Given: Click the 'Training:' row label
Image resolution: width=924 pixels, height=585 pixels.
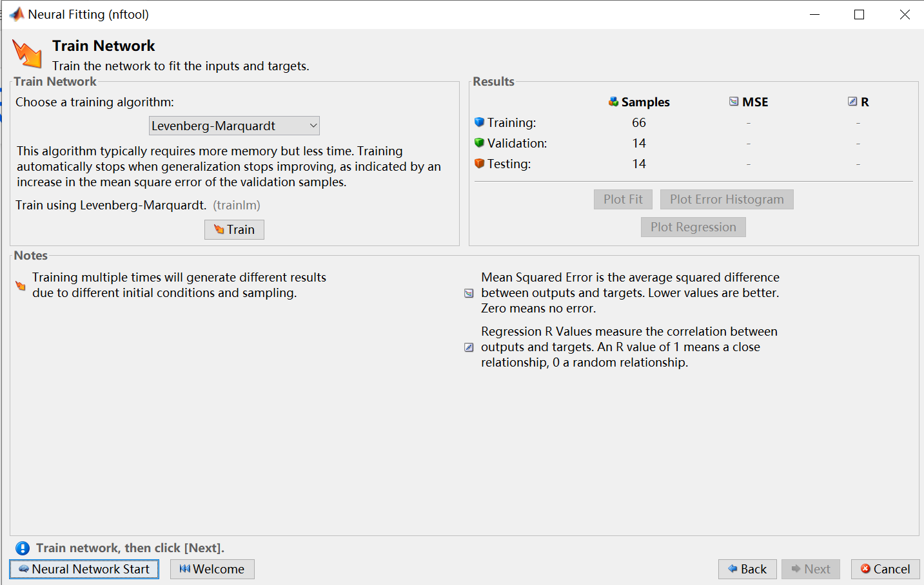Looking at the screenshot, I should pyautogui.click(x=512, y=122).
